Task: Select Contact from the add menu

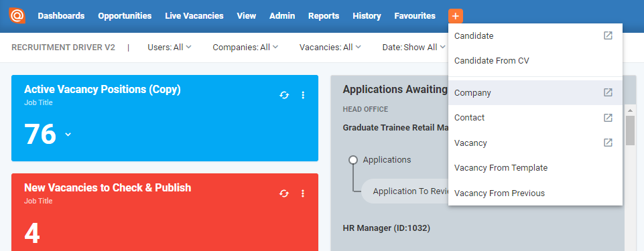Action: [x=535, y=118]
